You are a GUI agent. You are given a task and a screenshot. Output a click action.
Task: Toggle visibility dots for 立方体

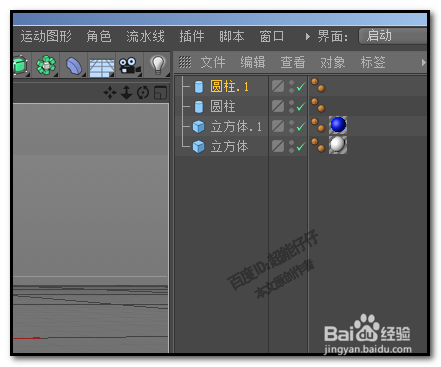point(292,146)
